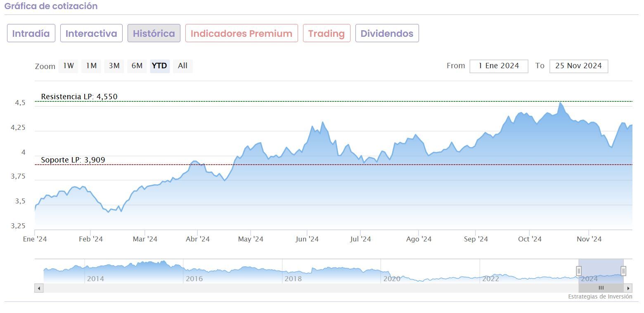
Task: Click the scrollbar right arrow
Action: [x=628, y=288]
